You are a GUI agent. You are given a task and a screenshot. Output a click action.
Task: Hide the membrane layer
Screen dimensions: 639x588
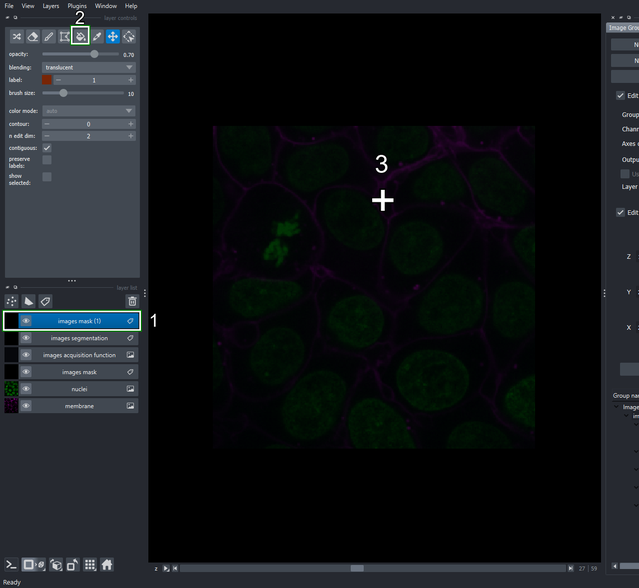(x=26, y=406)
